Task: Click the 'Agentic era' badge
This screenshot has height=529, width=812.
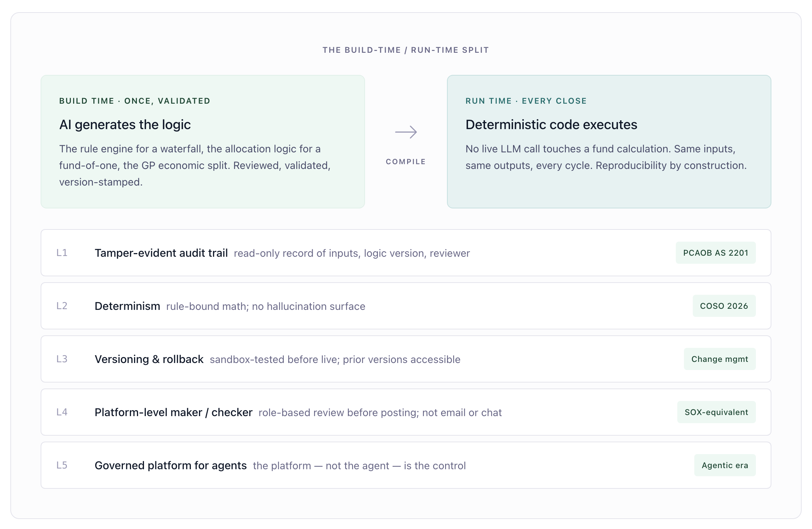Action: click(725, 465)
